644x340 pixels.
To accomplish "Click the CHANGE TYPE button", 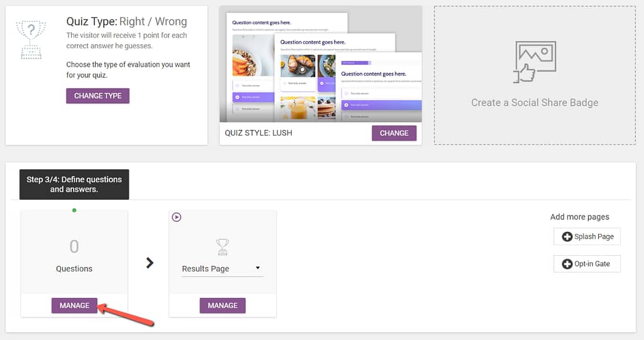I will point(97,96).
